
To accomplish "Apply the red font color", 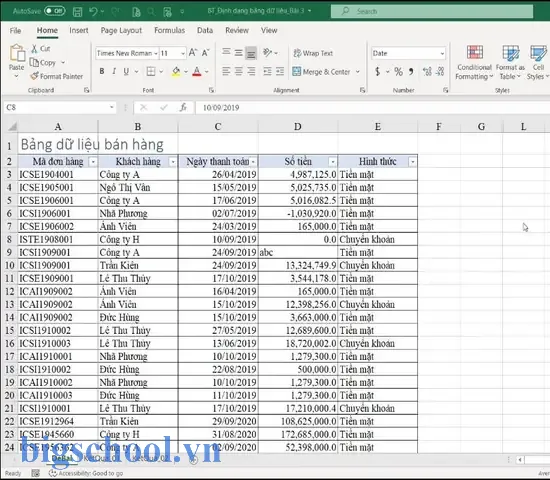I will [197, 72].
